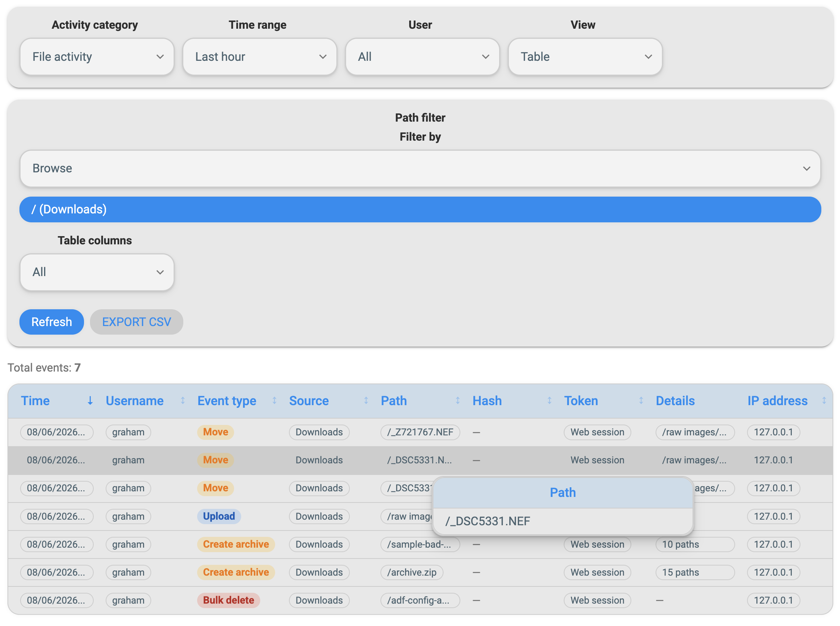Click the Path column sort icon
840x626 pixels.
[x=457, y=401]
